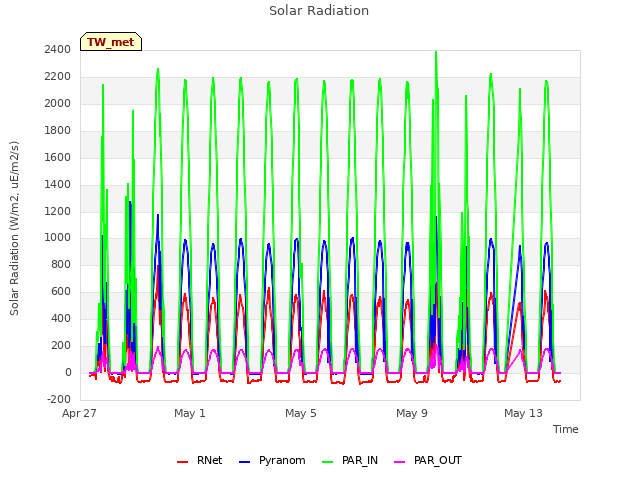The width and height of the screenshot is (640, 480).
Task: Click the '1600' y-axis tick label
Action: tap(58, 157)
